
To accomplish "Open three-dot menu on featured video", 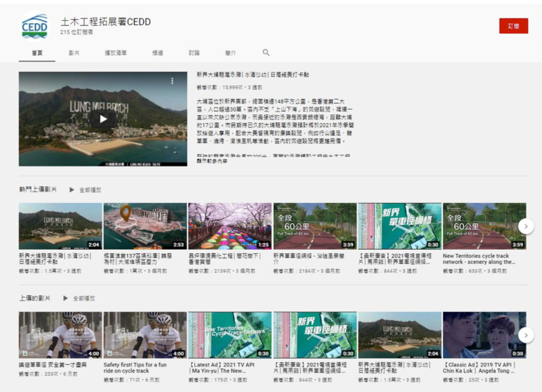I will click(173, 81).
